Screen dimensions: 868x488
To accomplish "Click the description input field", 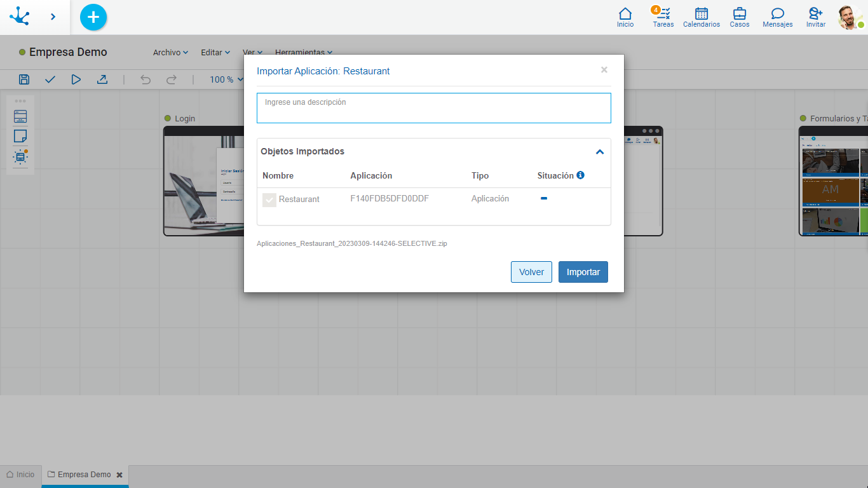I will pyautogui.click(x=433, y=108).
